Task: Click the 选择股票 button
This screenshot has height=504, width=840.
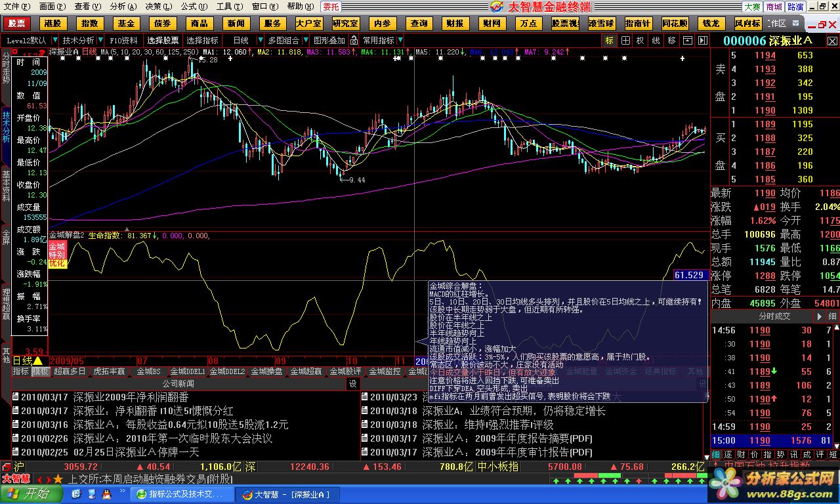Action: pyautogui.click(x=163, y=41)
